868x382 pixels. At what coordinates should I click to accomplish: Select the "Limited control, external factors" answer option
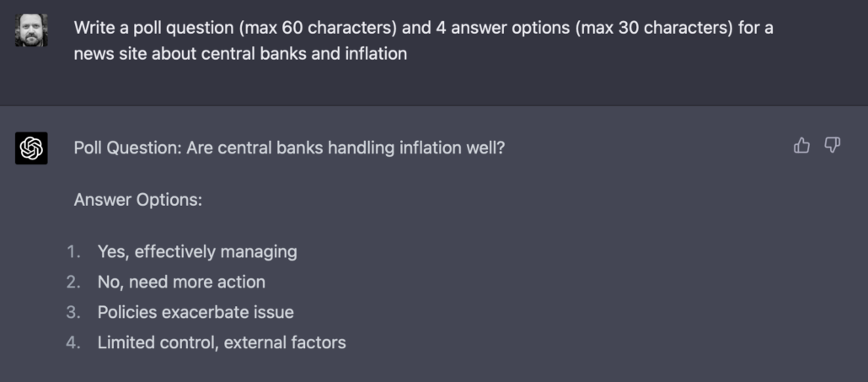coord(222,342)
